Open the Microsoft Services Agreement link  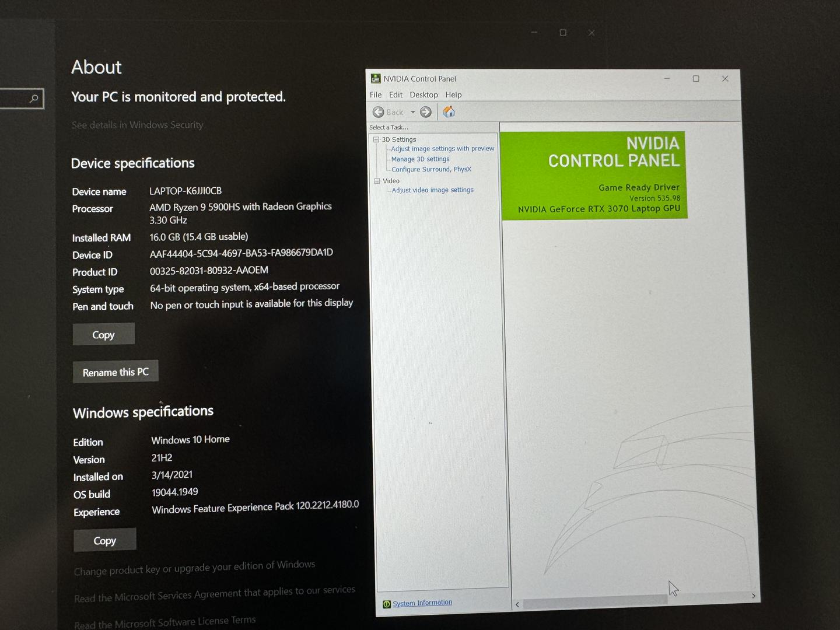[x=215, y=594]
